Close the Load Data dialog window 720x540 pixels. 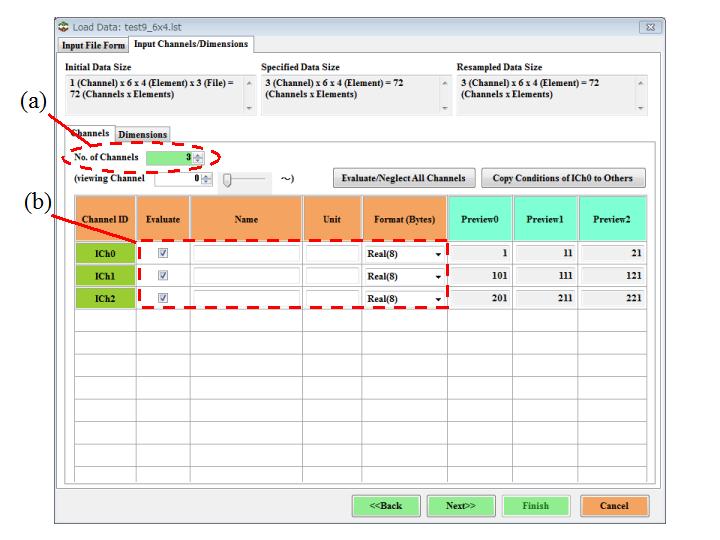pyautogui.click(x=648, y=26)
